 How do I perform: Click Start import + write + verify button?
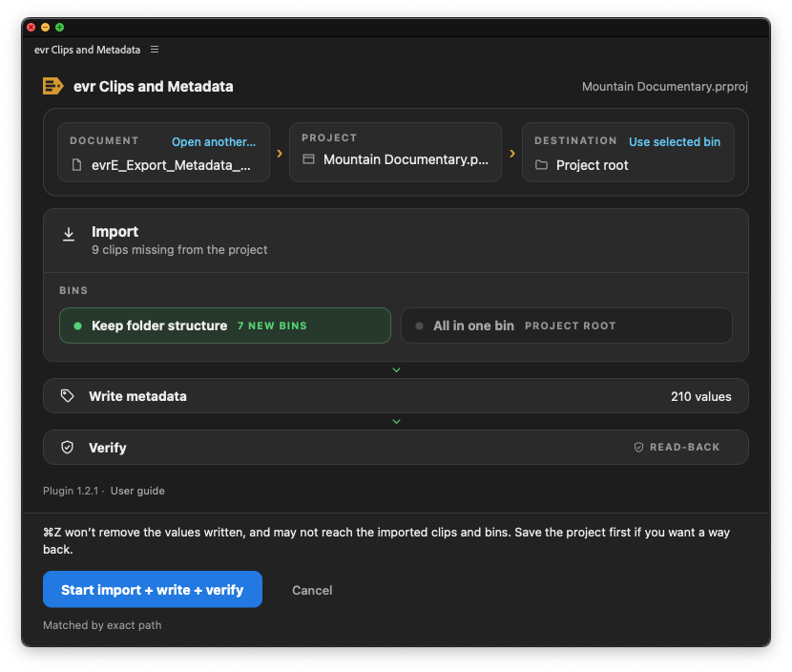(x=153, y=590)
